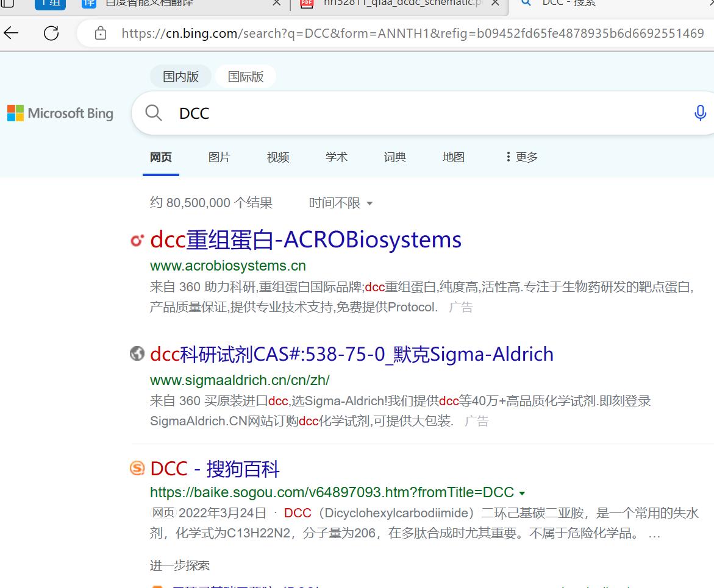
Task: Click the PDF icon on the schematic tab
Action: [x=307, y=3]
